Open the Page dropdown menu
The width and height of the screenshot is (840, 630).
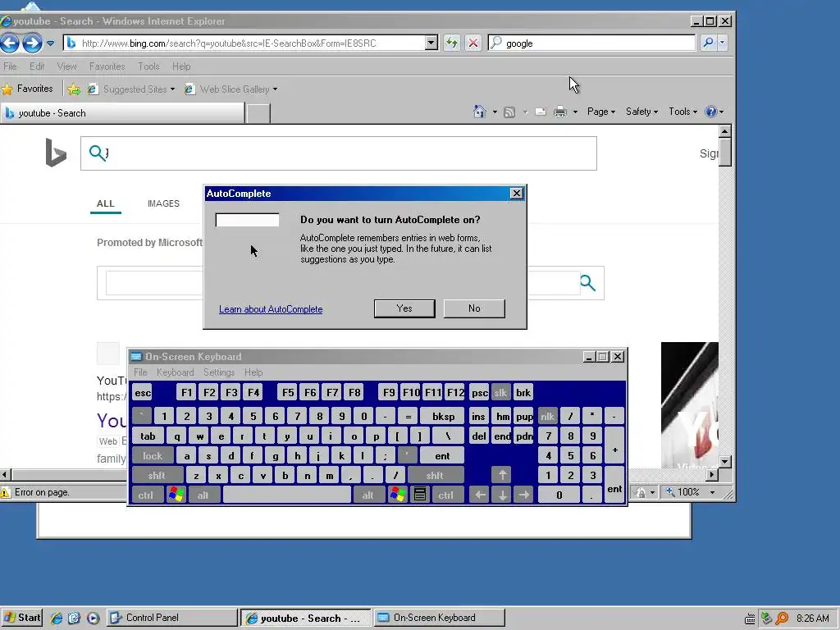click(601, 112)
